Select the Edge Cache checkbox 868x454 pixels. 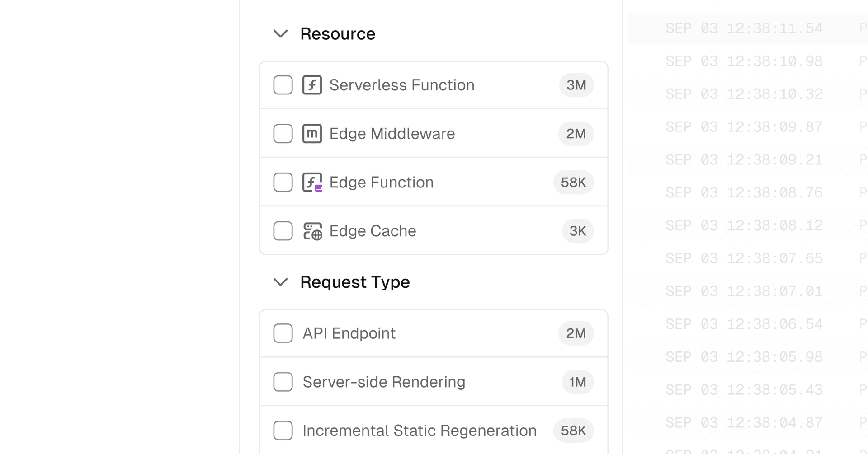pyautogui.click(x=283, y=231)
